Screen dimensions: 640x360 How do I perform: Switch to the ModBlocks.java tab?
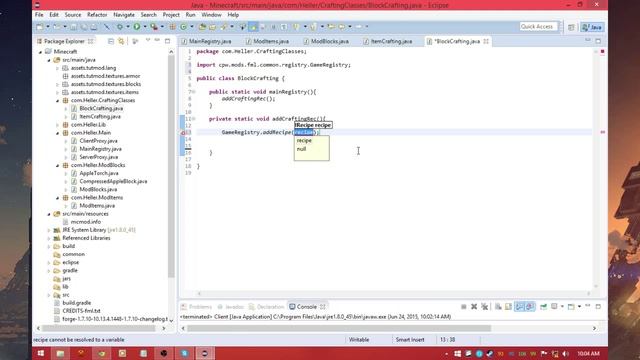326,41
